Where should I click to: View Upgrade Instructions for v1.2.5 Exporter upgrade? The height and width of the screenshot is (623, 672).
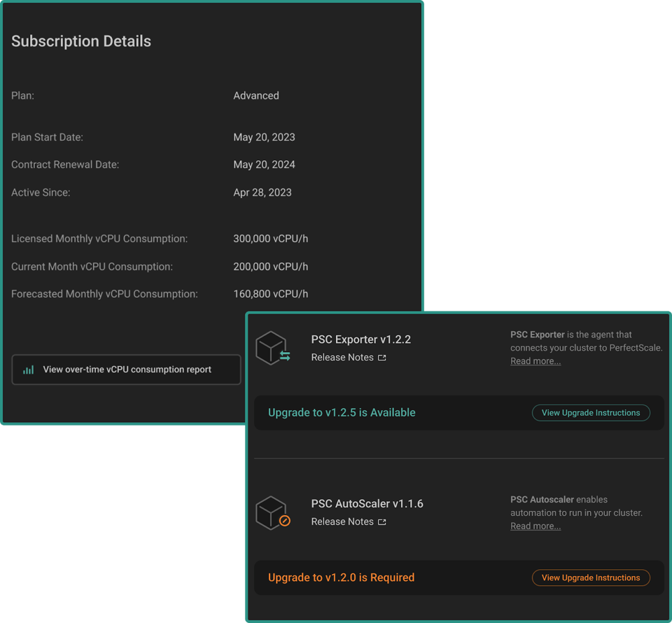point(591,412)
